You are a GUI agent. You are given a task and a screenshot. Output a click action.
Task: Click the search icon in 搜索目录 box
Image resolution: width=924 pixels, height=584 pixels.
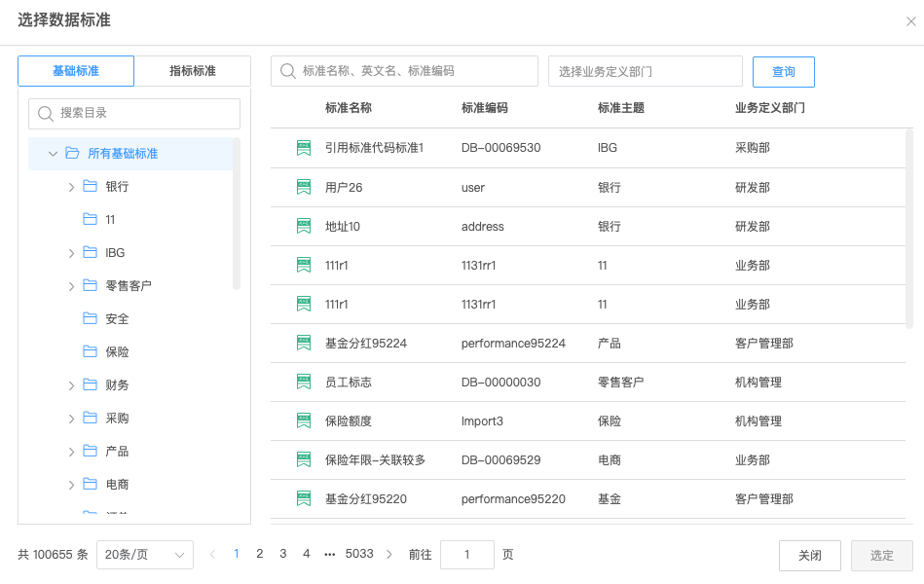click(46, 113)
